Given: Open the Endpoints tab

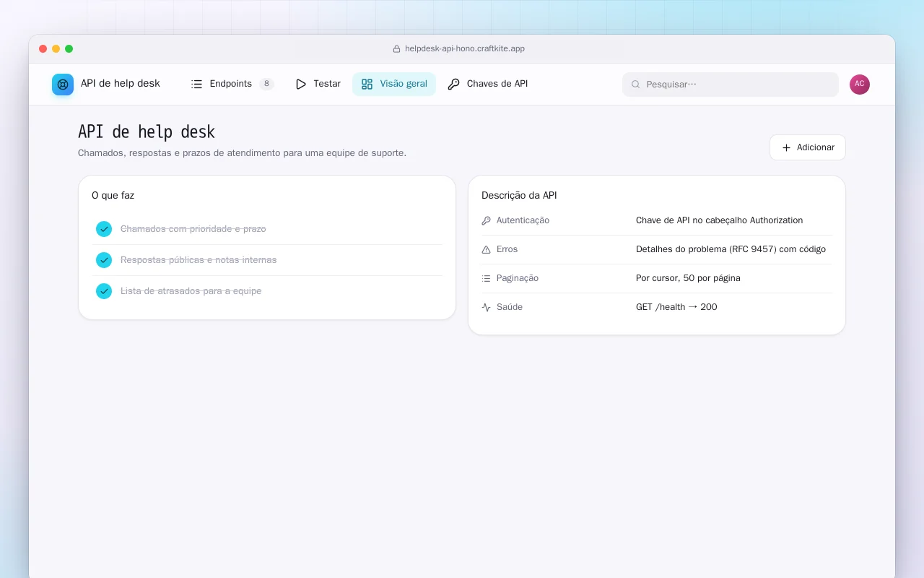Looking at the screenshot, I should click(x=232, y=84).
